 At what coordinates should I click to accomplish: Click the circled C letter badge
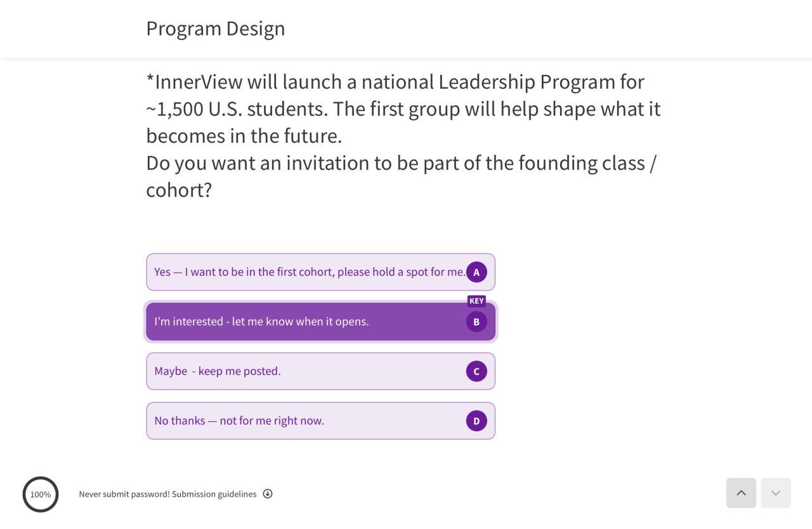(x=476, y=371)
